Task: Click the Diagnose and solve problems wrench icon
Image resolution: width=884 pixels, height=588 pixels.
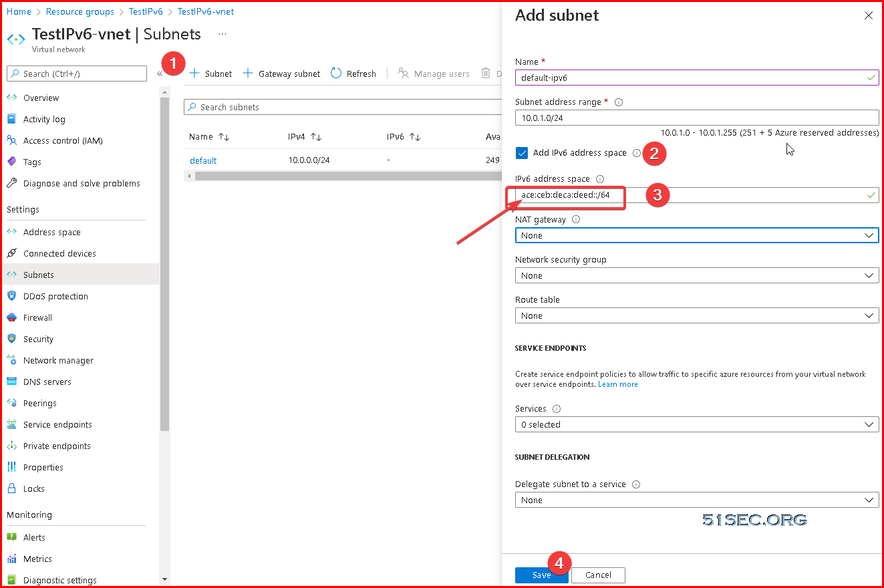Action: click(x=11, y=183)
